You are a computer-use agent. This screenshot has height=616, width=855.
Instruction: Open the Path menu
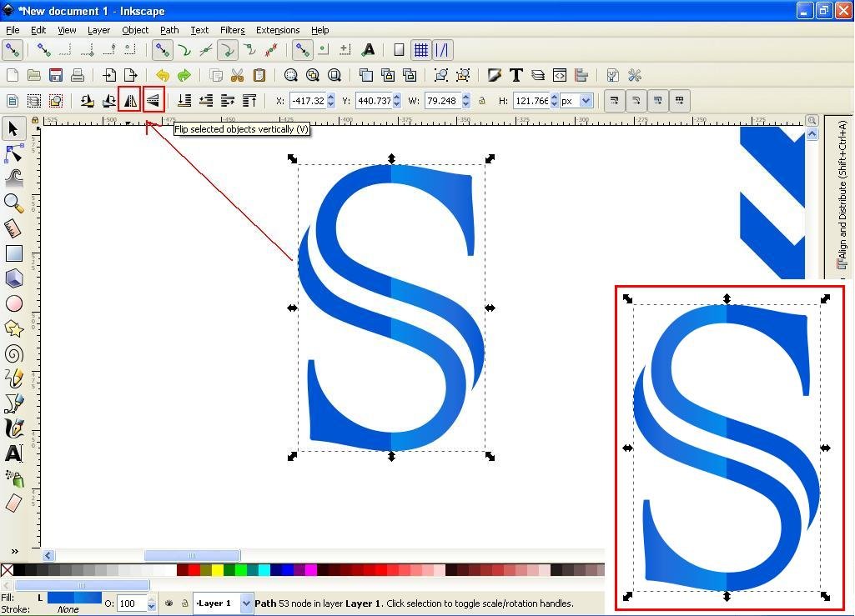(169, 30)
